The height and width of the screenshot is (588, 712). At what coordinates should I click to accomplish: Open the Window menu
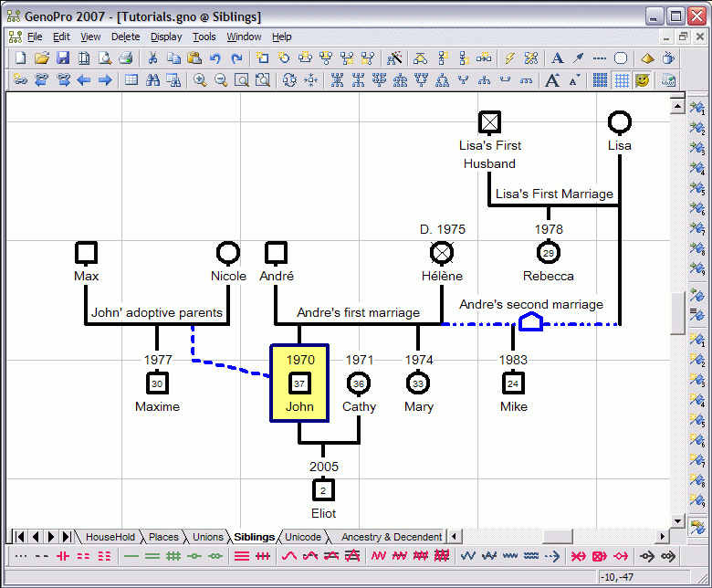(244, 37)
